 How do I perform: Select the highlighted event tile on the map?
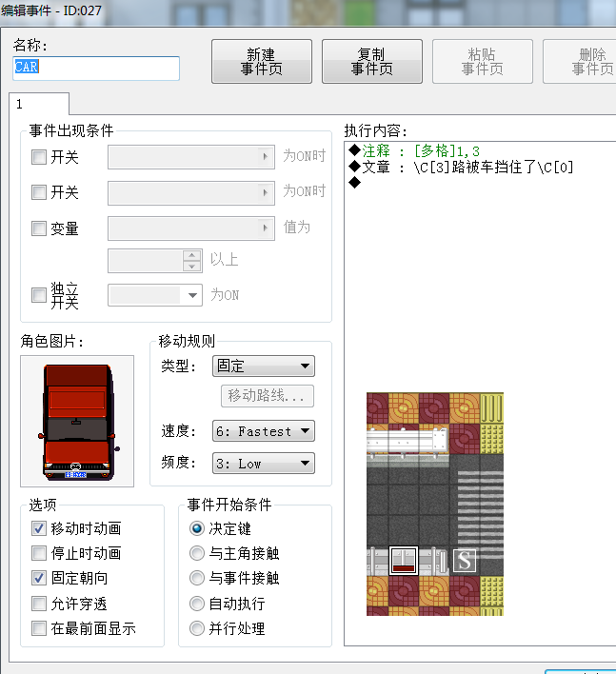404,561
